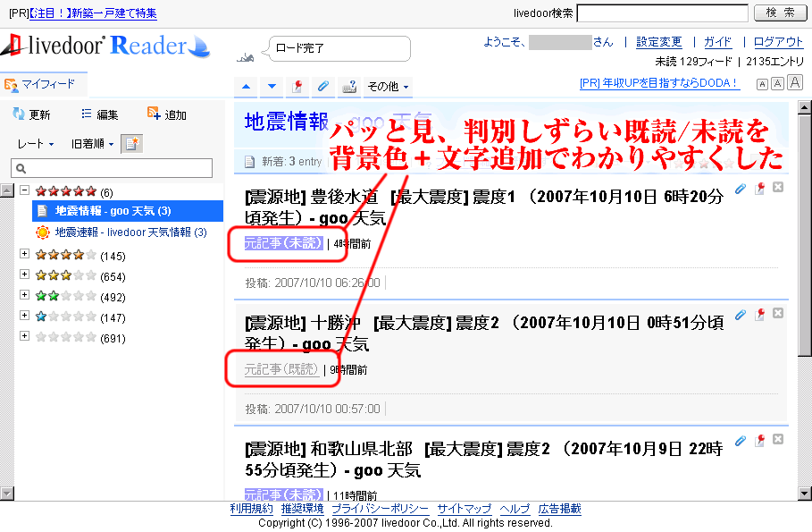812x532 pixels.
Task: Open the その他 dropdown menu
Action: coord(388,87)
